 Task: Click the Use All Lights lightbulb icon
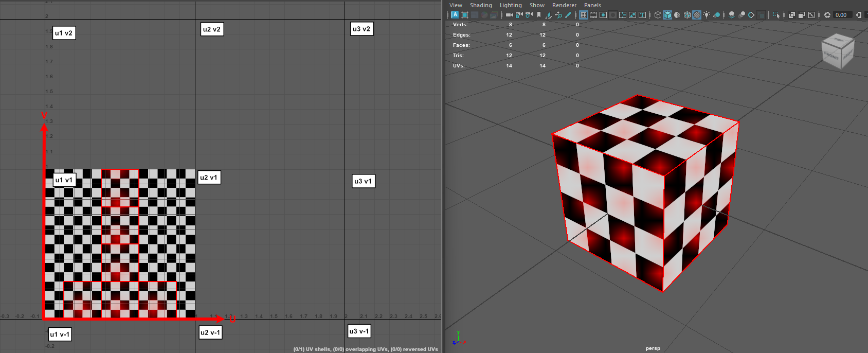pyautogui.click(x=707, y=15)
